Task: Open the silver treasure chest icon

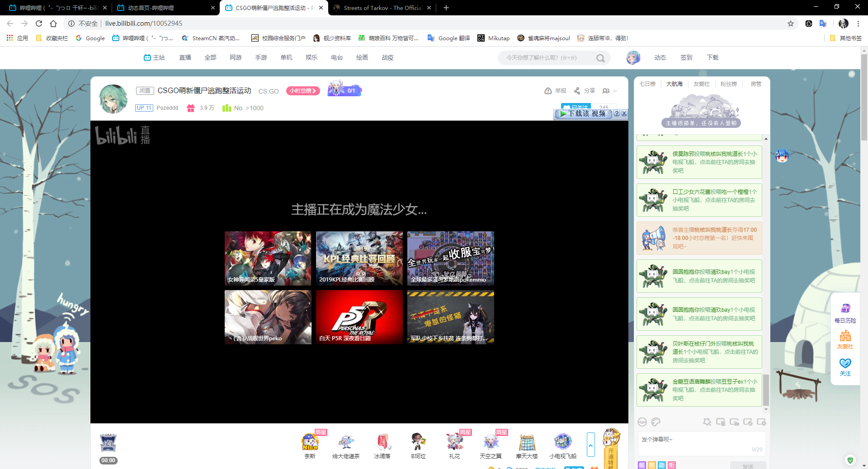Action: pos(108,443)
